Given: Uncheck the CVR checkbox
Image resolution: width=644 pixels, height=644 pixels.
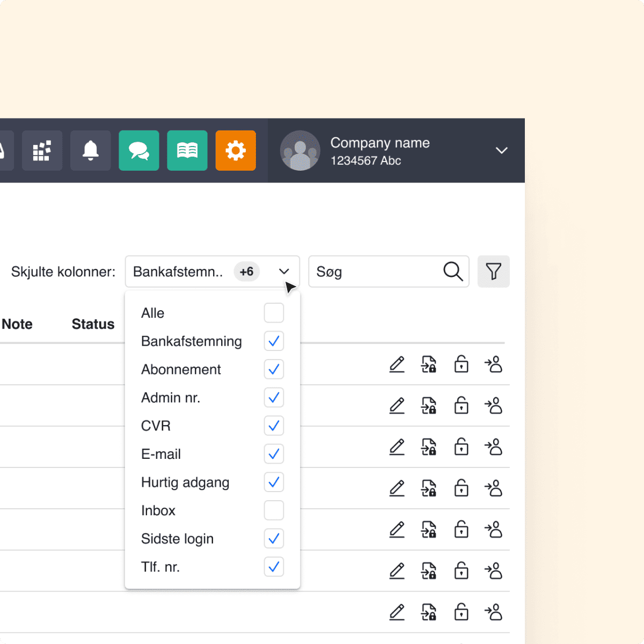Looking at the screenshot, I should 274,426.
